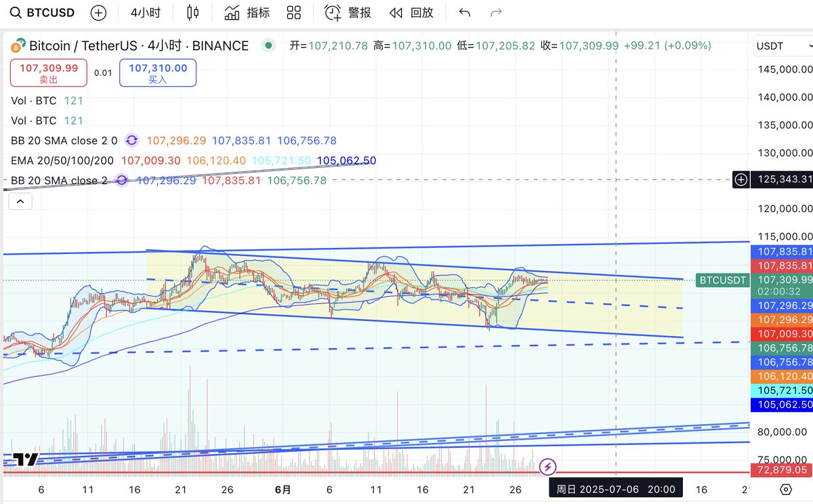Viewport: 813px width, 504px height.
Task: Click purple sync icon left of blue 107,296.29
Action: coord(122,181)
